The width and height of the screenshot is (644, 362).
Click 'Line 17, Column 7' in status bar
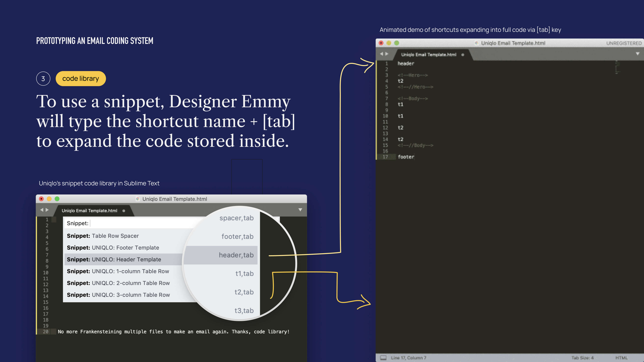pyautogui.click(x=408, y=358)
